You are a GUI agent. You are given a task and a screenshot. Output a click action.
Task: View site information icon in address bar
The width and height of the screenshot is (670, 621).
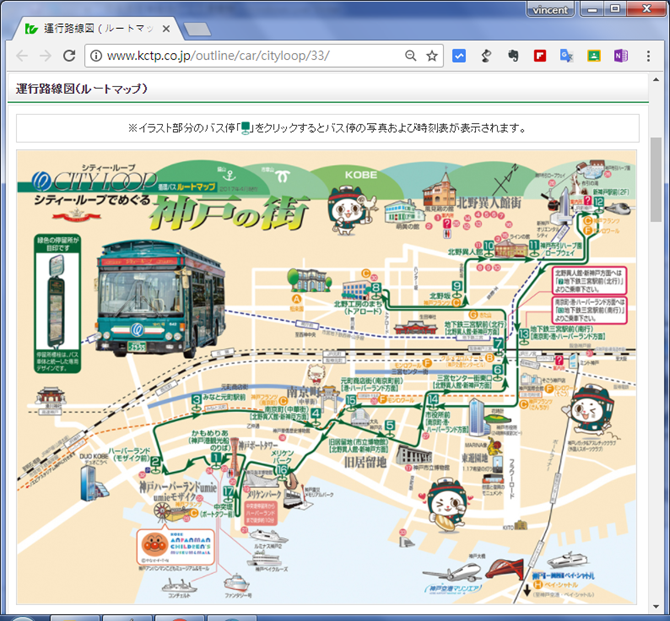(x=96, y=56)
